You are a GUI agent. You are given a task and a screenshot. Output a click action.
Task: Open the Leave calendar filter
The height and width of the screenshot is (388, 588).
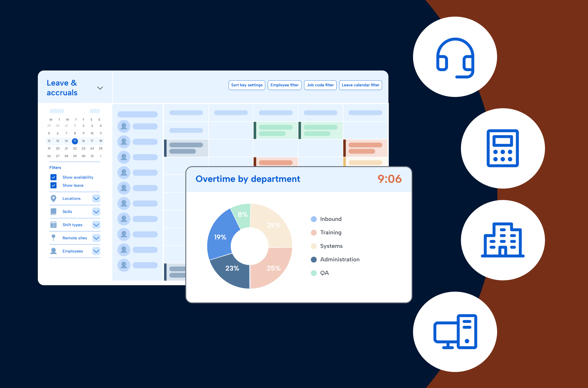pyautogui.click(x=361, y=85)
